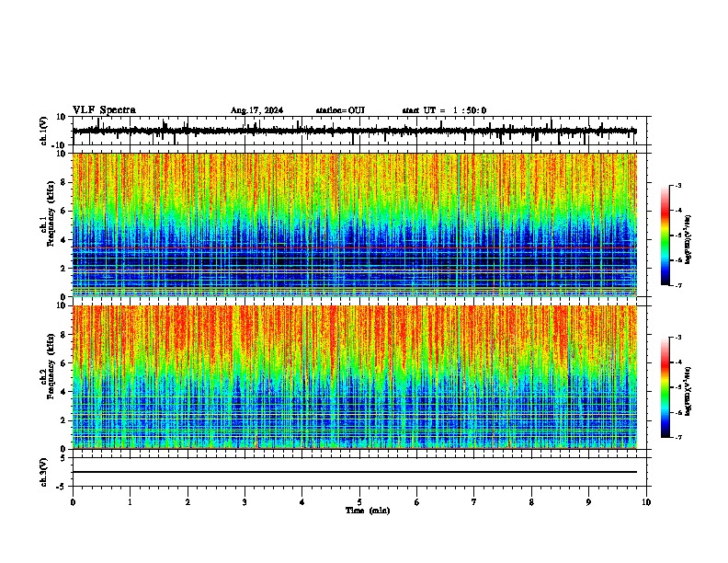
Task: Click time axis tick label "7"
Action: tap(474, 502)
